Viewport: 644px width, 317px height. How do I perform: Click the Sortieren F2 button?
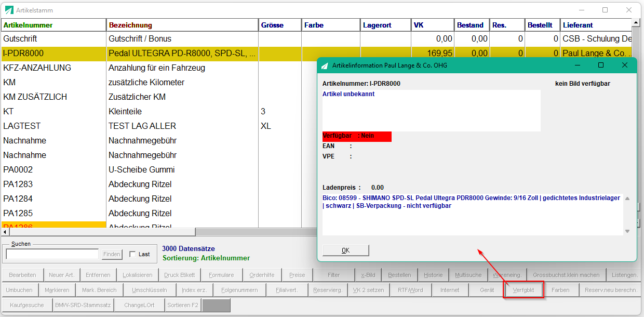tap(183, 305)
